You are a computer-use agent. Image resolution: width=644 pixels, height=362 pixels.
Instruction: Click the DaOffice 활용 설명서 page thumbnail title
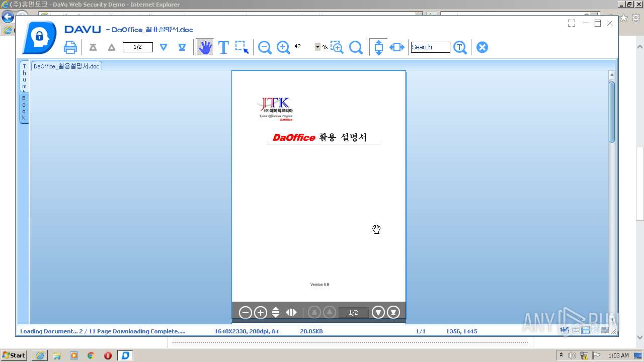(320, 137)
